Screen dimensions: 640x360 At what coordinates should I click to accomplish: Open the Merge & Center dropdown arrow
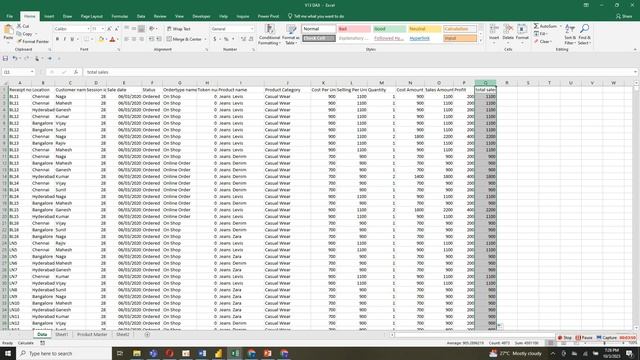(x=205, y=39)
